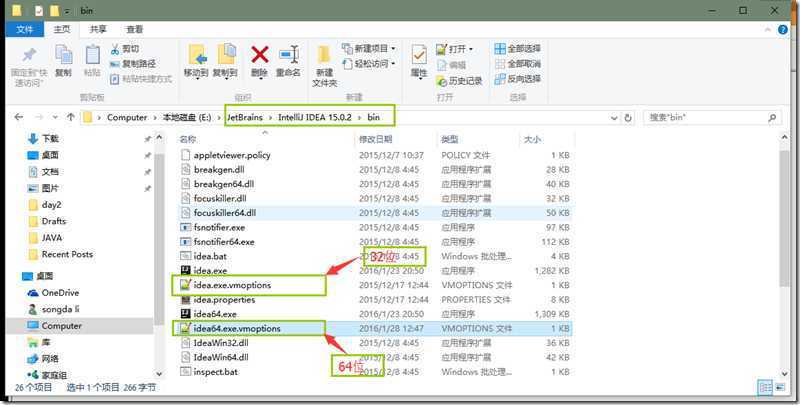800x405 pixels.
Task: Open the File tab
Action: click(25, 30)
